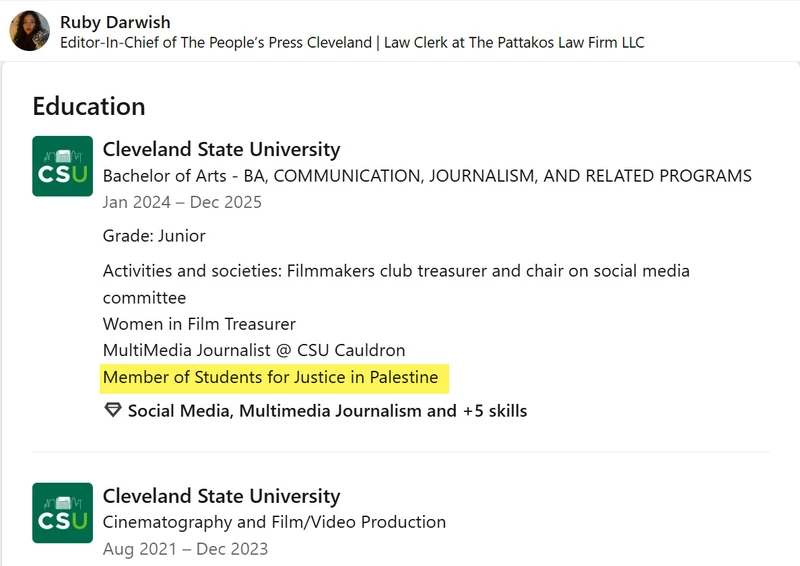The width and height of the screenshot is (800, 566).
Task: Click the first Cleveland State University logo
Action: [62, 166]
